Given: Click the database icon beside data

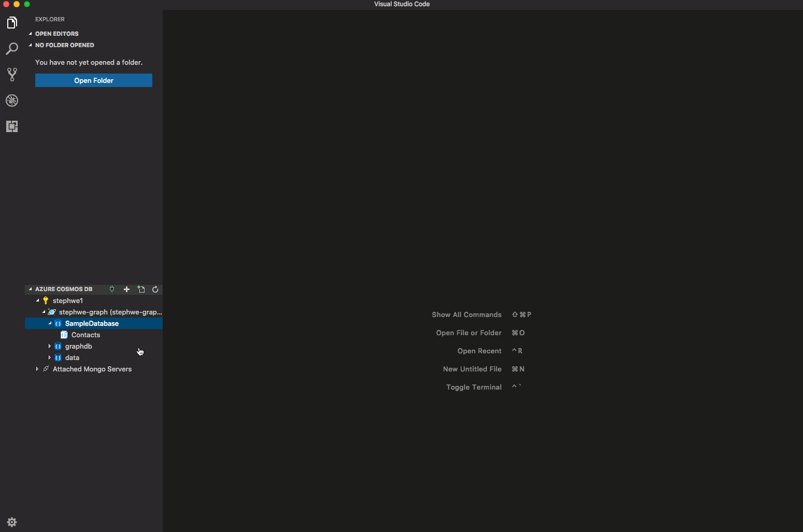Looking at the screenshot, I should tap(58, 357).
